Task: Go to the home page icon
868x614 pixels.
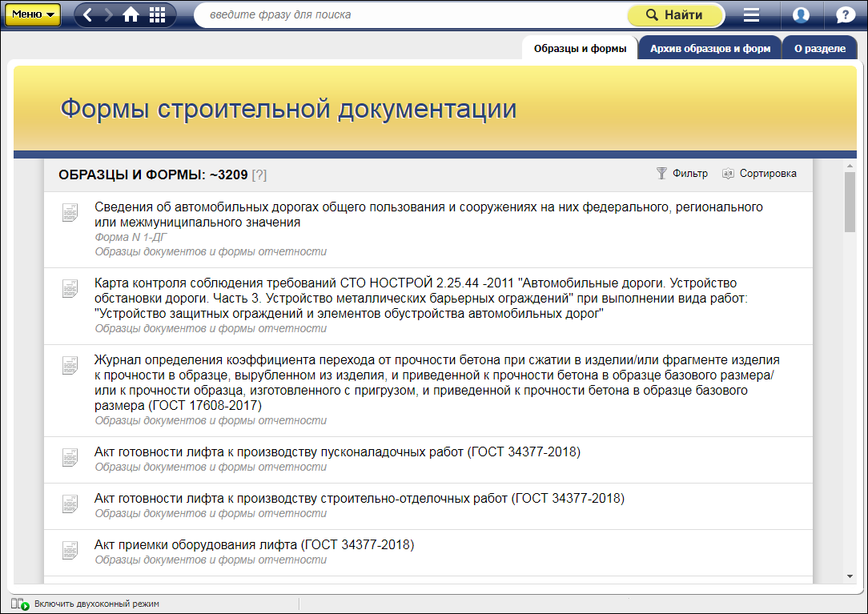Action: (x=131, y=15)
